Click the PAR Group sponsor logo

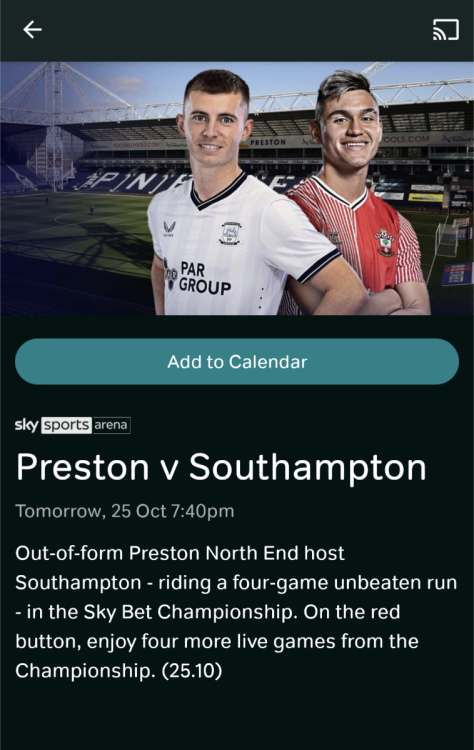click(197, 277)
